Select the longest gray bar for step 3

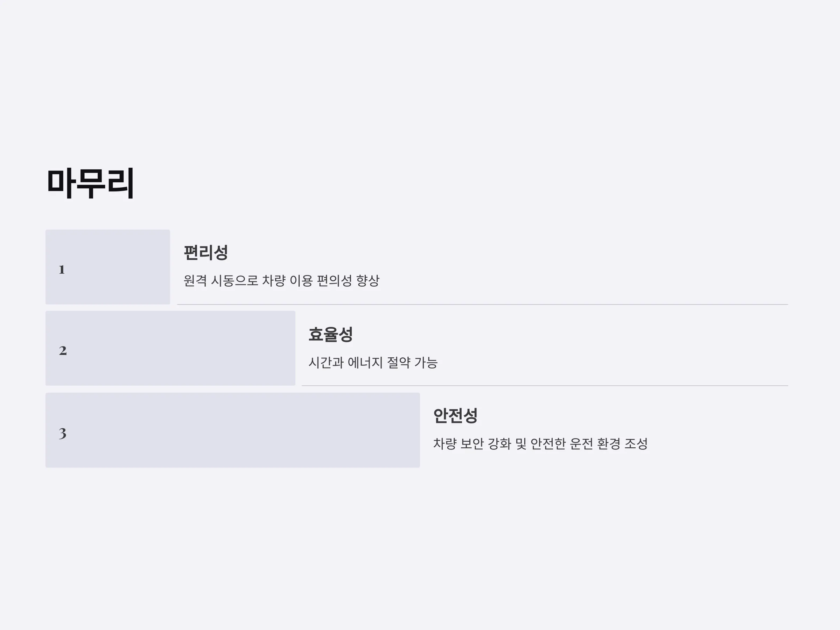[x=233, y=430]
